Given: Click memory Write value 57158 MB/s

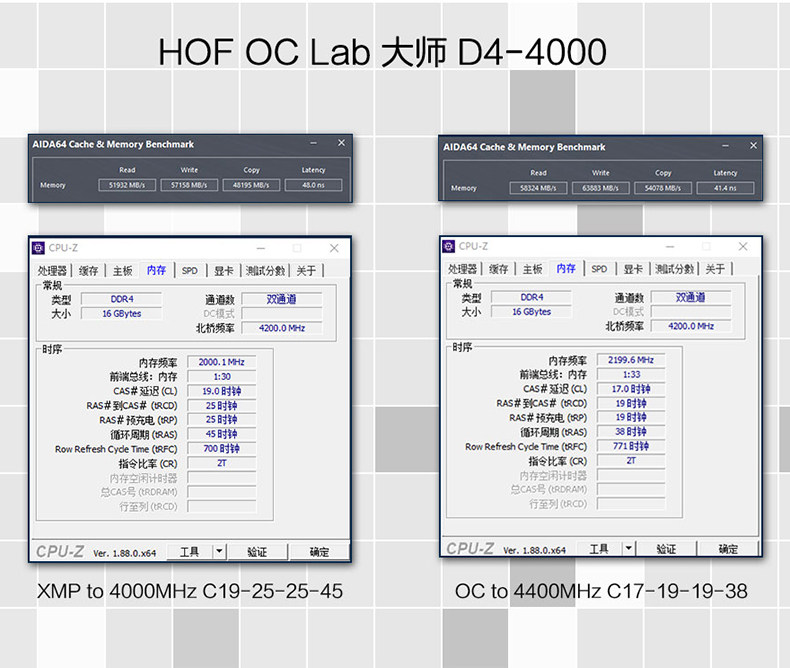Looking at the screenshot, I should (x=189, y=185).
